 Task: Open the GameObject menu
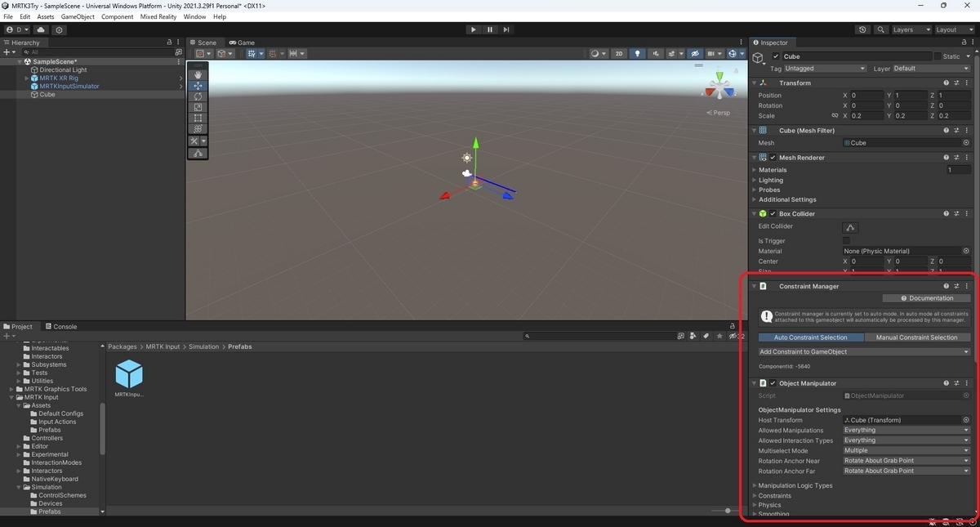tap(78, 16)
